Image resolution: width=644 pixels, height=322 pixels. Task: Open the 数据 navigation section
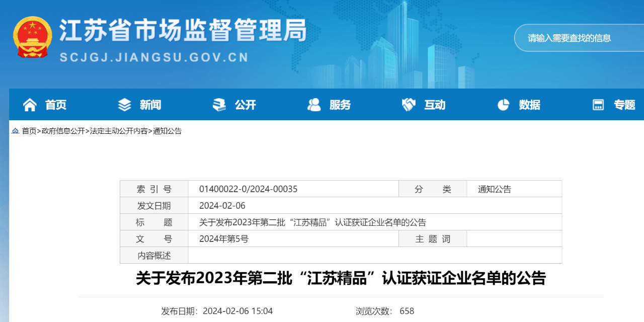[x=529, y=105]
